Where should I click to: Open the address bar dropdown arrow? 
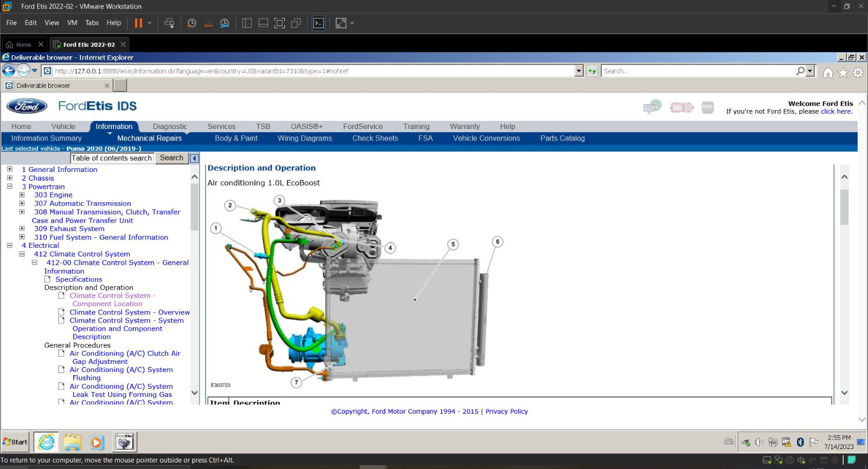click(x=579, y=71)
